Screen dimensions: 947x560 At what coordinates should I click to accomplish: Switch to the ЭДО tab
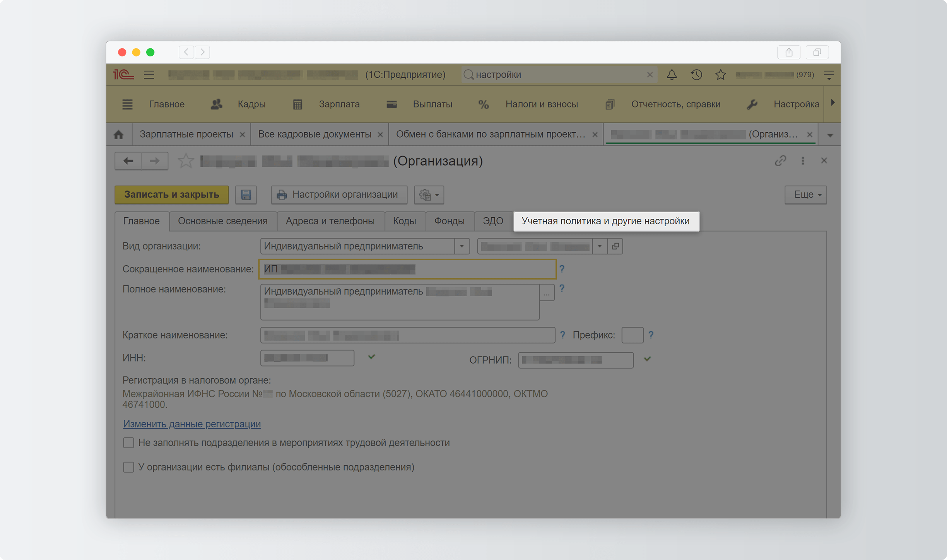point(493,221)
